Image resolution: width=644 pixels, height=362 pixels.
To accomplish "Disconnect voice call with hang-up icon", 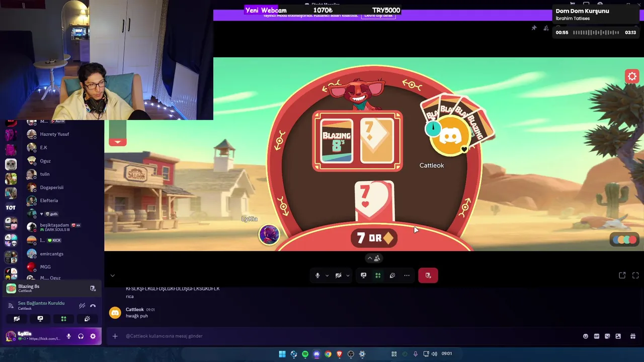I will 93,306.
